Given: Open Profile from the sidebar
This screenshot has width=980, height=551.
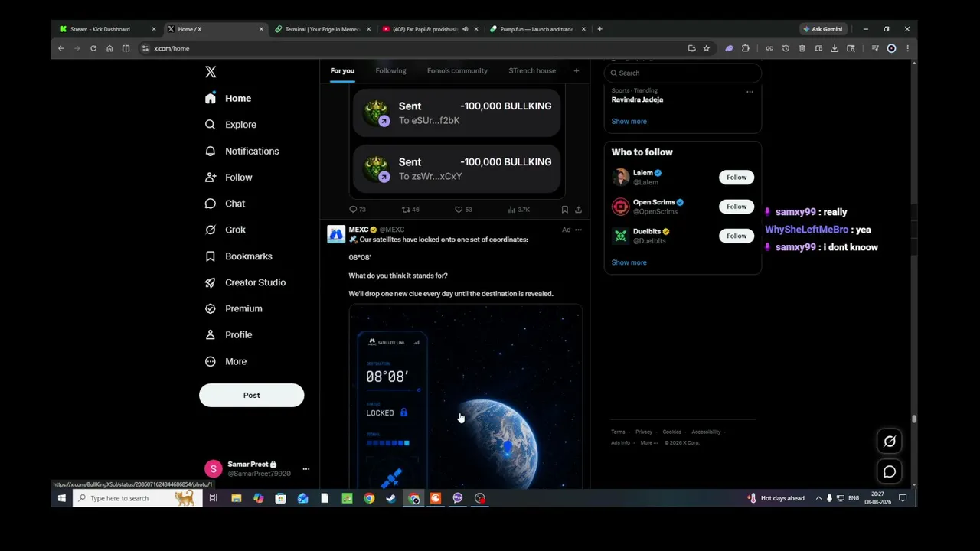Looking at the screenshot, I should [228, 334].
